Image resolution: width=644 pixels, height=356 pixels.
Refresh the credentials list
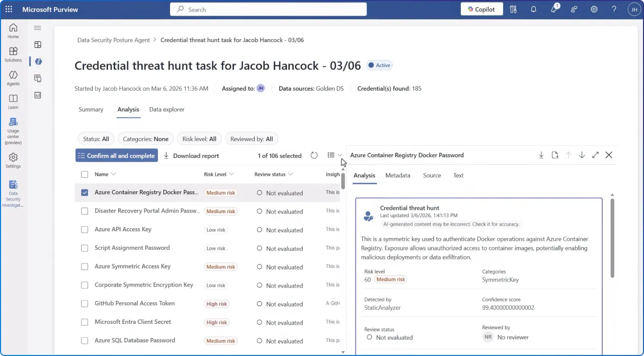tap(314, 156)
